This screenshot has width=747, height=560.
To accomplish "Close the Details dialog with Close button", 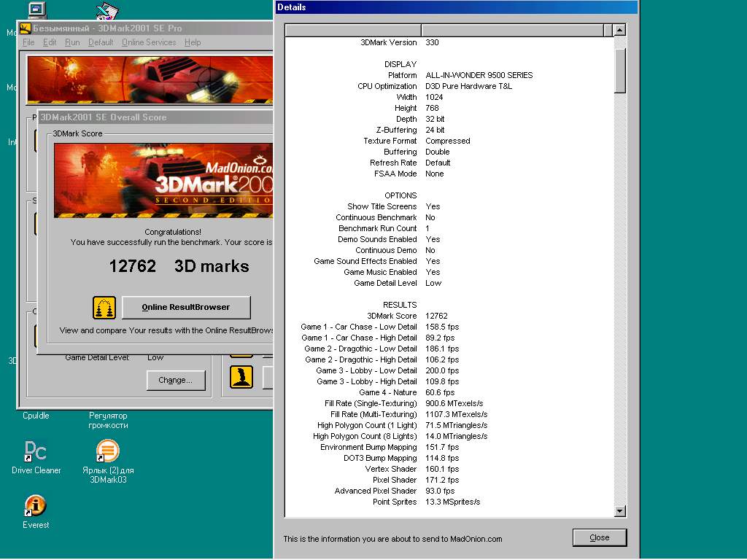I will [x=599, y=537].
